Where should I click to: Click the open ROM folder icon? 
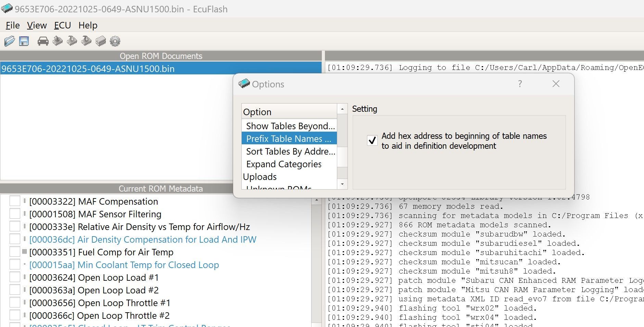(10, 41)
